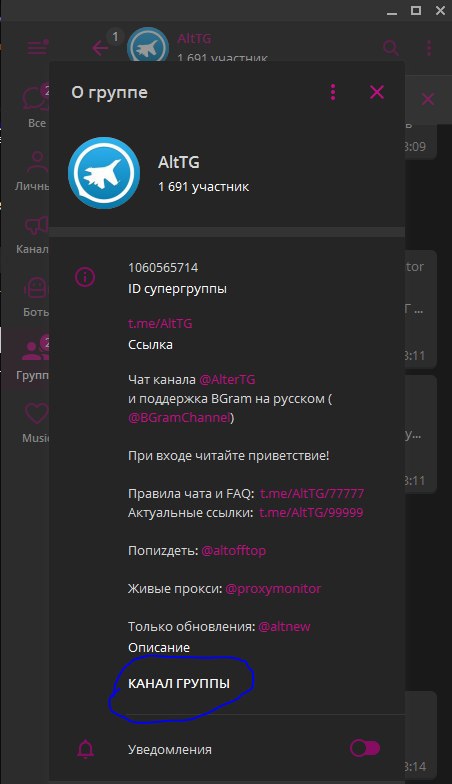
Task: Click the 1 691 участник count in panel
Action: pos(203,186)
